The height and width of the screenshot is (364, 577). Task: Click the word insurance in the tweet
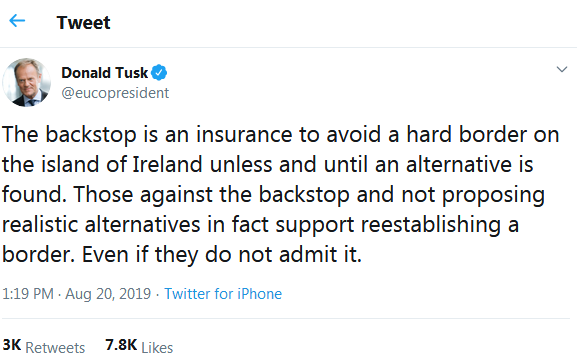pos(244,134)
